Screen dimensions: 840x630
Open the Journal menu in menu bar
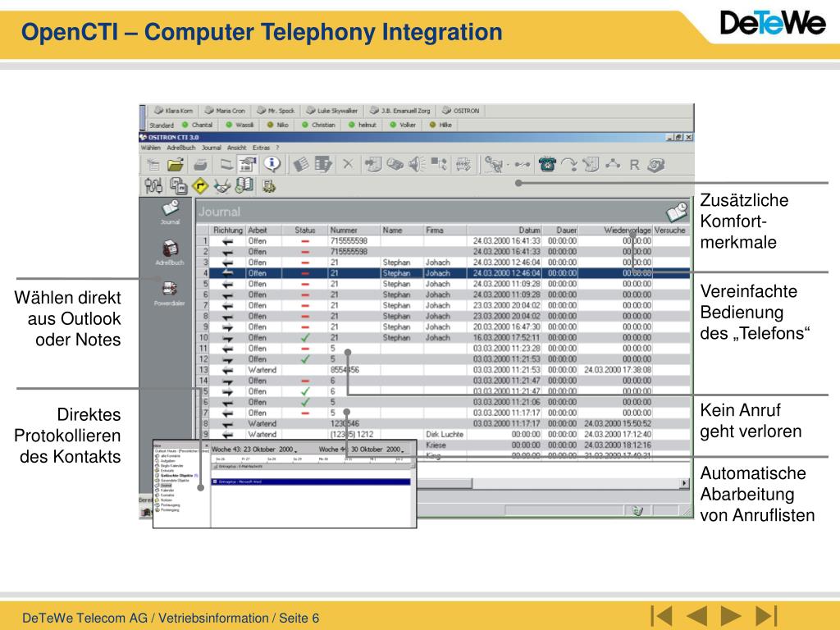click(211, 148)
